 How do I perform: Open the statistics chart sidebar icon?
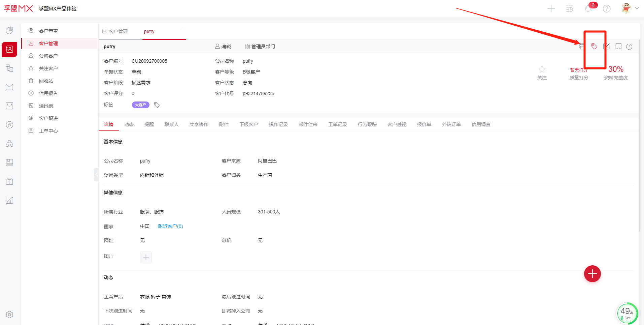click(x=9, y=200)
